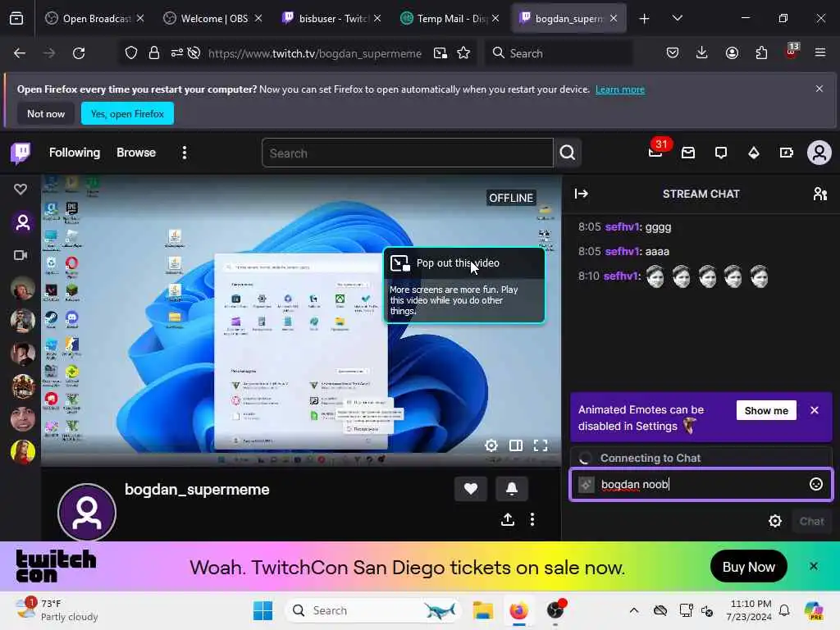Open the Firefox downloads panel
The height and width of the screenshot is (630, 840).
click(x=702, y=53)
